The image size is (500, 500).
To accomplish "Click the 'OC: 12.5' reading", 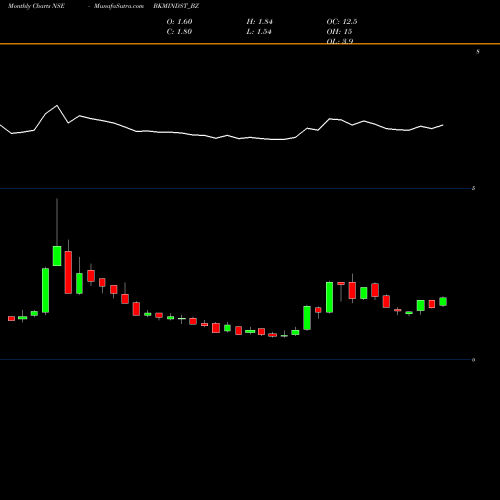I will (x=342, y=22).
